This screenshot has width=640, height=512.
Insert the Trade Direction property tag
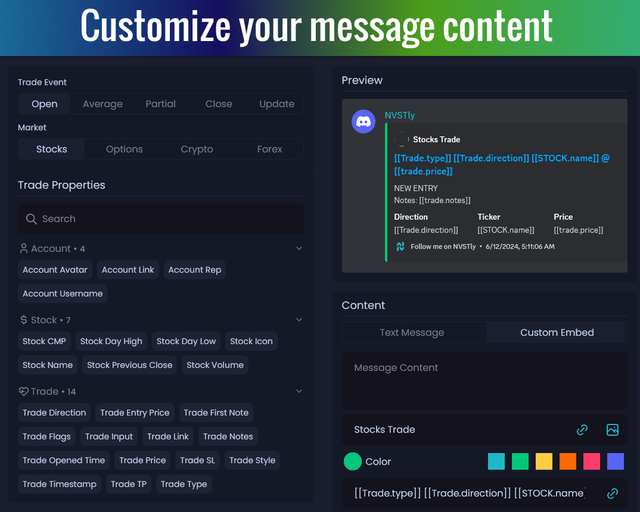[x=55, y=413]
